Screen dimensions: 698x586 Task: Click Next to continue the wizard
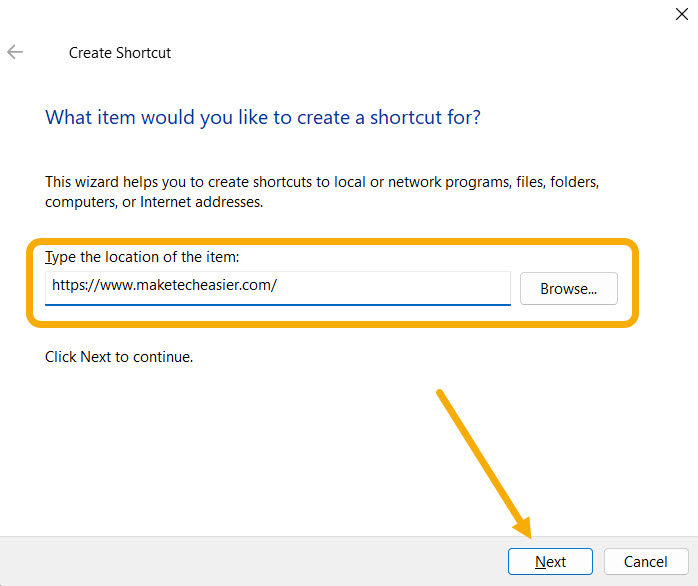click(550, 562)
